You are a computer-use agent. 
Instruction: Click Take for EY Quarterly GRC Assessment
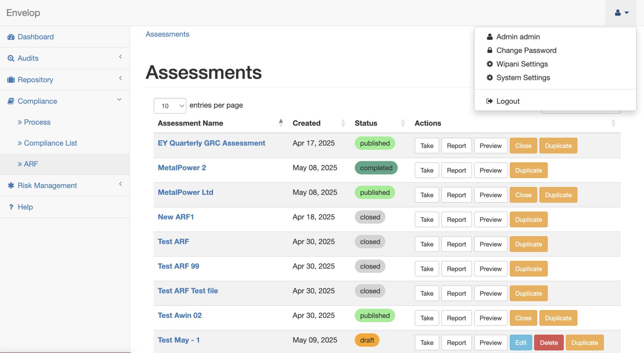(x=427, y=146)
